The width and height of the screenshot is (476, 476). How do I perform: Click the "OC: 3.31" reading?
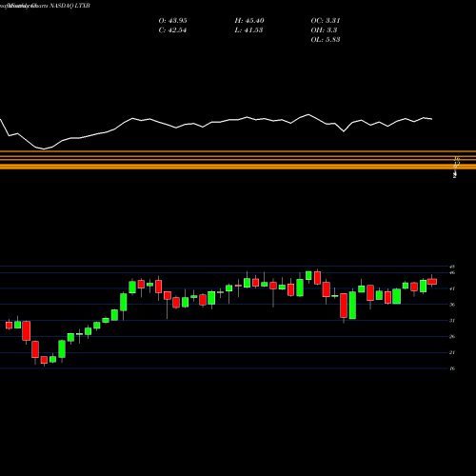click(x=326, y=21)
